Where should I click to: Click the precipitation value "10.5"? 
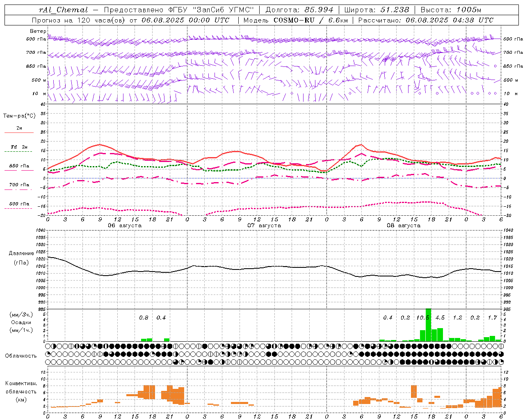click(x=422, y=318)
